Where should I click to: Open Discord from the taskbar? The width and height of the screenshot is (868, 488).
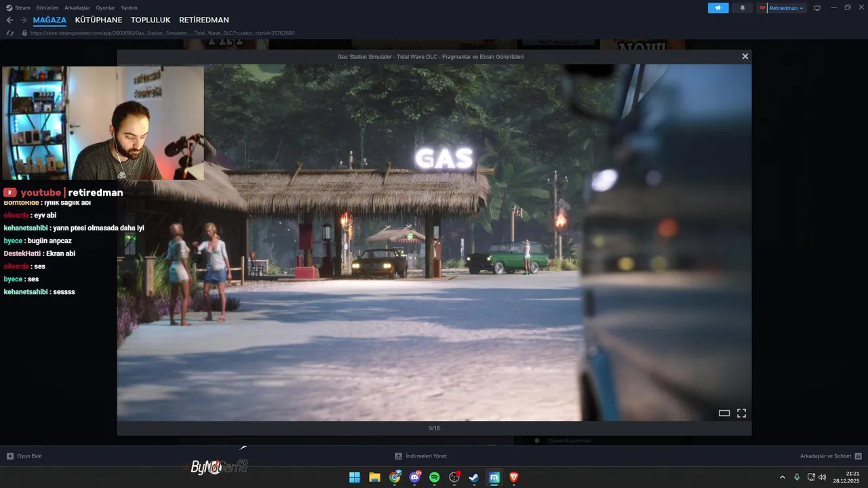coord(414,477)
